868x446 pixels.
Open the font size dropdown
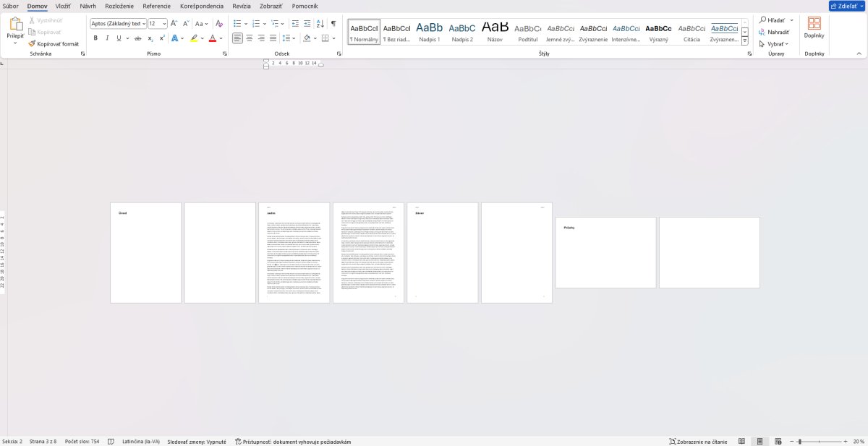(x=164, y=23)
